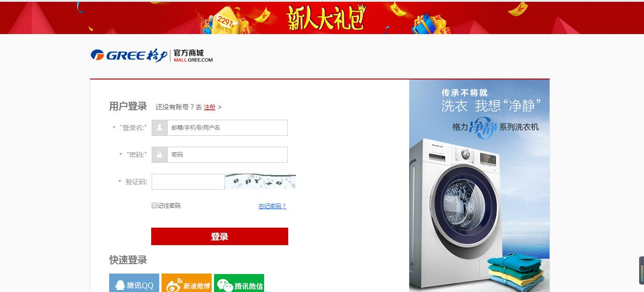Click the user icon beside login name
The image size is (644, 292).
(160, 128)
